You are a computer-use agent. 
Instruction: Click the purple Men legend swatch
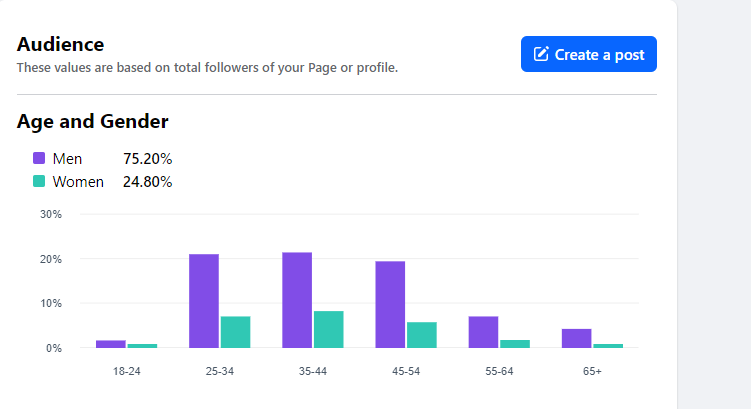click(39, 158)
